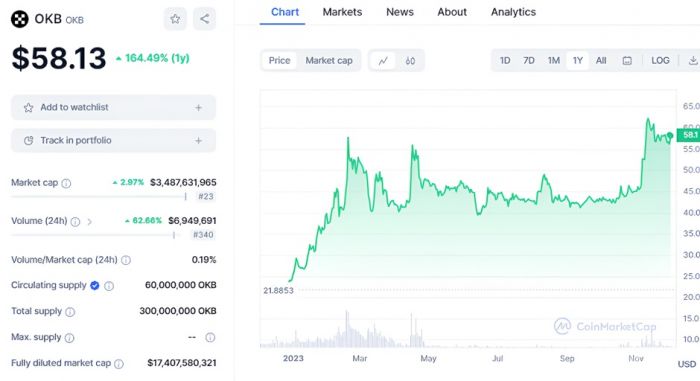Expand Volume (24h) chevron arrow
Image resolution: width=700 pixels, height=381 pixels.
[x=89, y=222]
